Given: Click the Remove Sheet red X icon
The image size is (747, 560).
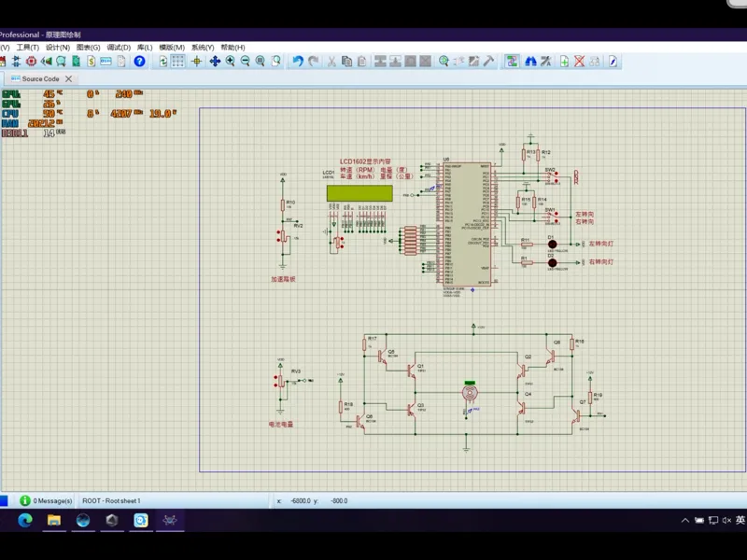Looking at the screenshot, I should (579, 61).
